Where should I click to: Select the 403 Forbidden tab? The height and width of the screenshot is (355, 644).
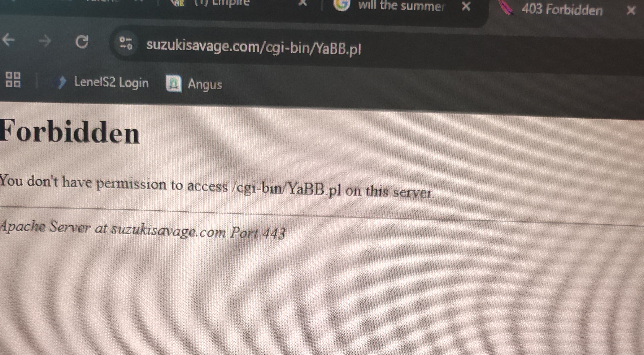point(562,10)
